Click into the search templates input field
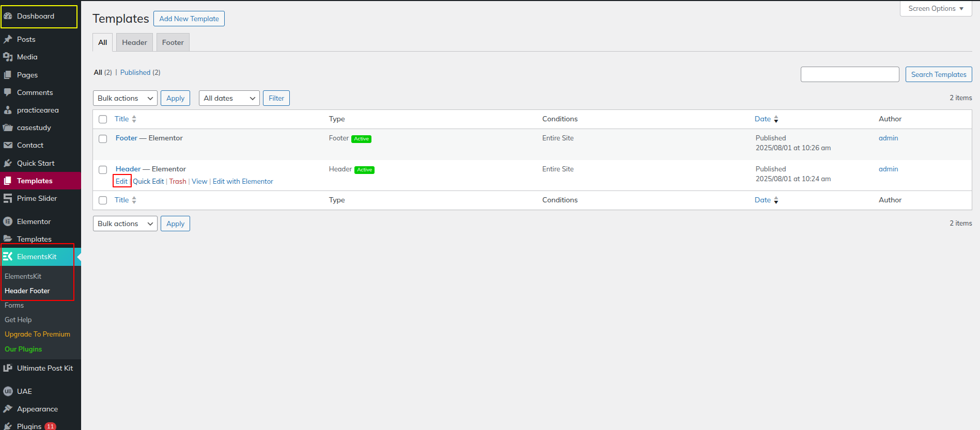Screen dimensions: 980x430 [x=849, y=74]
